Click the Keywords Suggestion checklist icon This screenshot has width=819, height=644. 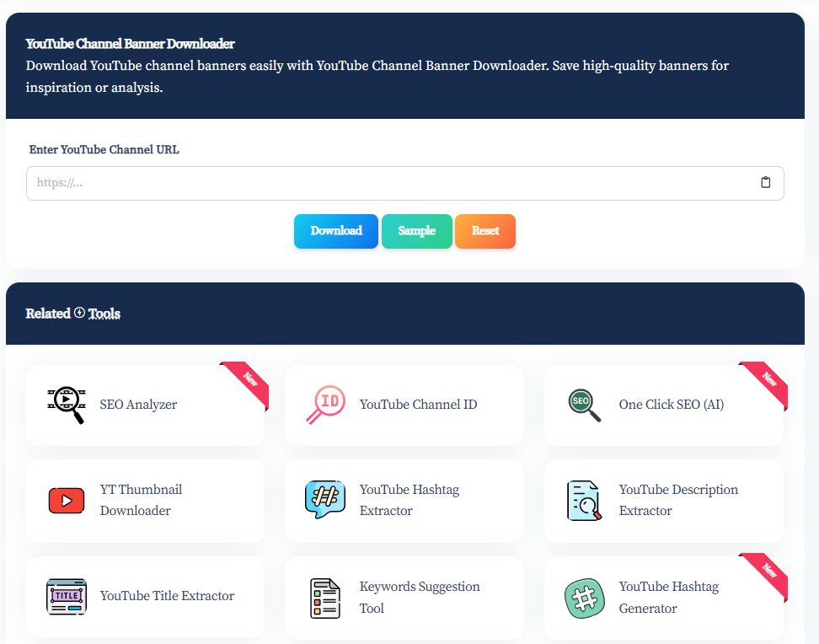point(325,598)
